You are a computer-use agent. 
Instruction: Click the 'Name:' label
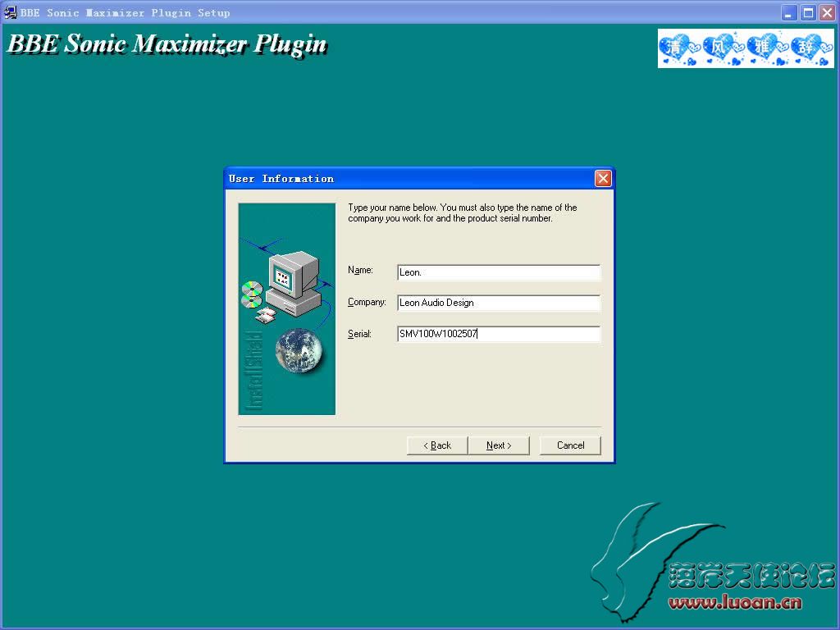click(x=360, y=270)
